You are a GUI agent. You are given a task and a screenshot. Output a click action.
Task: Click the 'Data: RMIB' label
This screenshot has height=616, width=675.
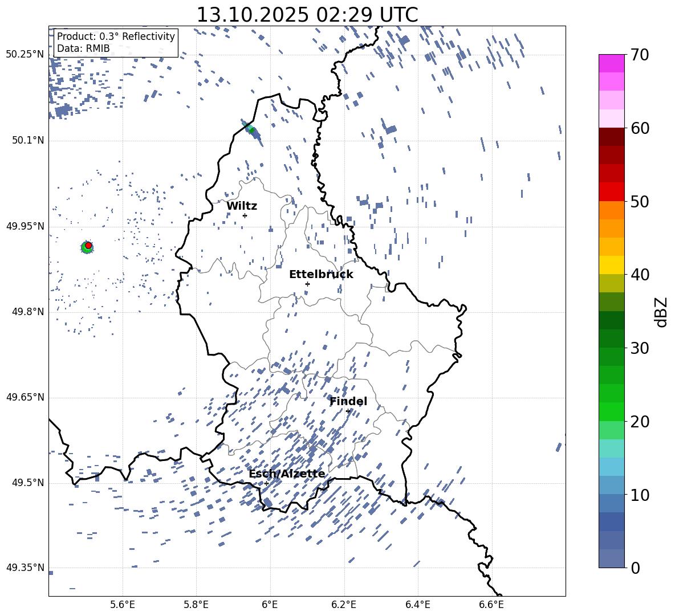[x=83, y=48]
